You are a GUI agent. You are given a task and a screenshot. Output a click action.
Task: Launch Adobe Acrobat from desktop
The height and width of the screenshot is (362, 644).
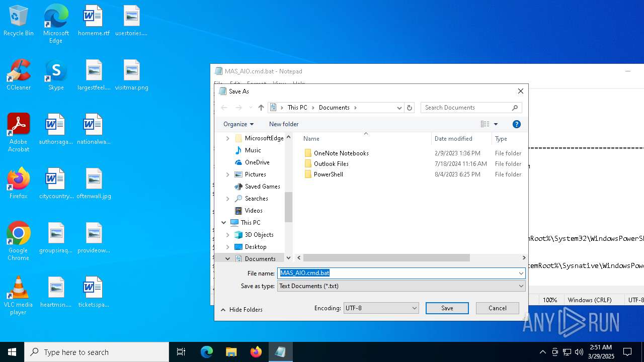coord(19,133)
